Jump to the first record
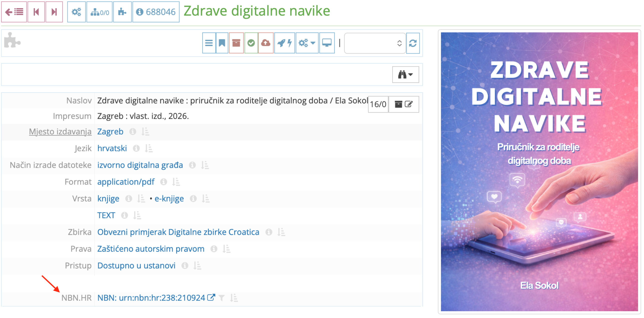Screen dimensions: 644x318 point(36,12)
